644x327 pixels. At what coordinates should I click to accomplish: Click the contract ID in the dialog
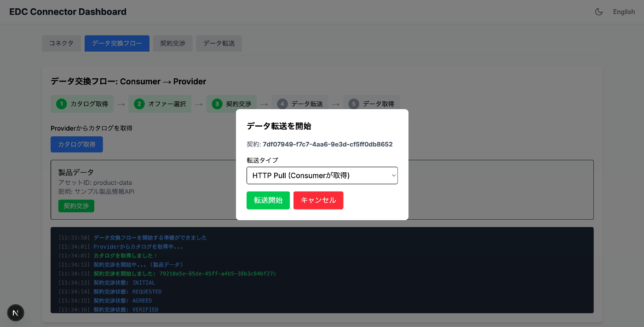point(328,144)
